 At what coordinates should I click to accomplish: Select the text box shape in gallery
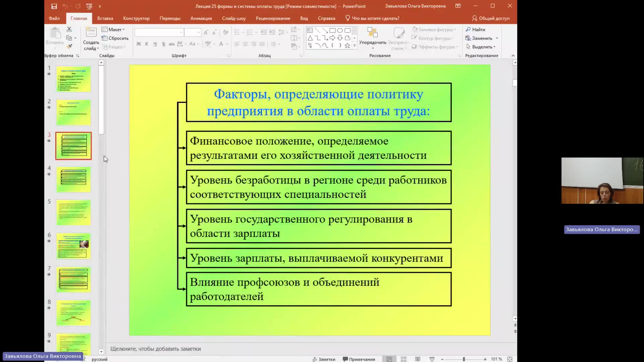(310, 30)
